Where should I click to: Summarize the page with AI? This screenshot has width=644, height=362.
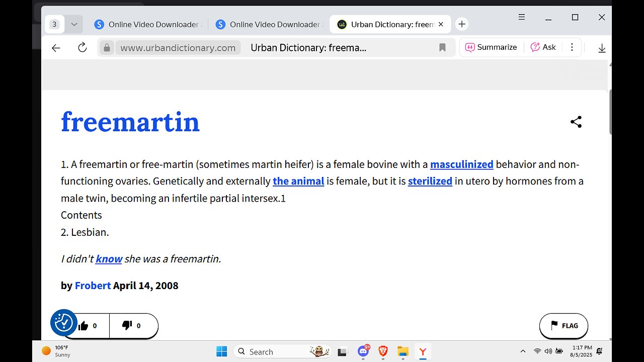tap(491, 47)
